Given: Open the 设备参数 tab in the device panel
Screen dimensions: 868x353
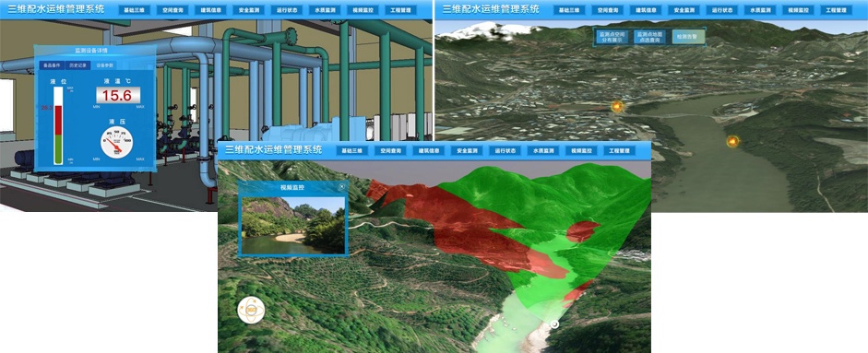Looking at the screenshot, I should tap(104, 65).
